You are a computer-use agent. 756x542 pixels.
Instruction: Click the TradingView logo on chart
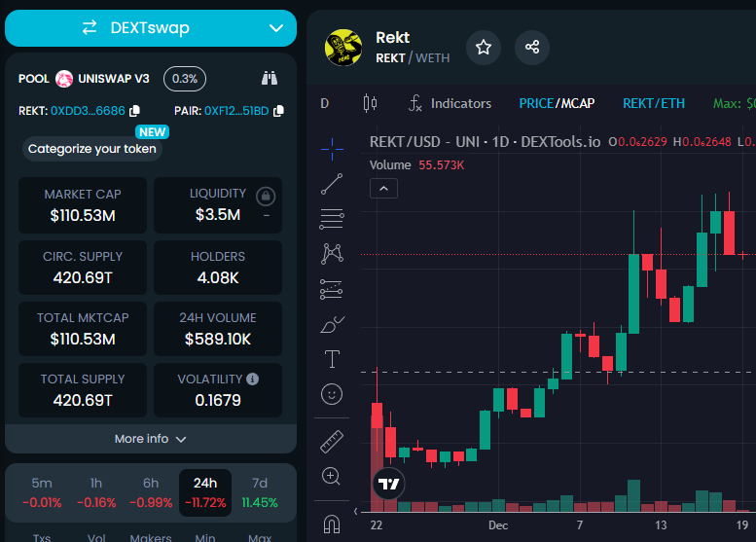pyautogui.click(x=388, y=484)
